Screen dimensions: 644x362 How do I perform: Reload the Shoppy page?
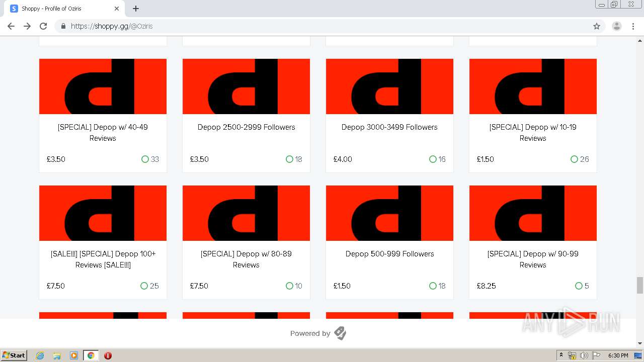[43, 26]
